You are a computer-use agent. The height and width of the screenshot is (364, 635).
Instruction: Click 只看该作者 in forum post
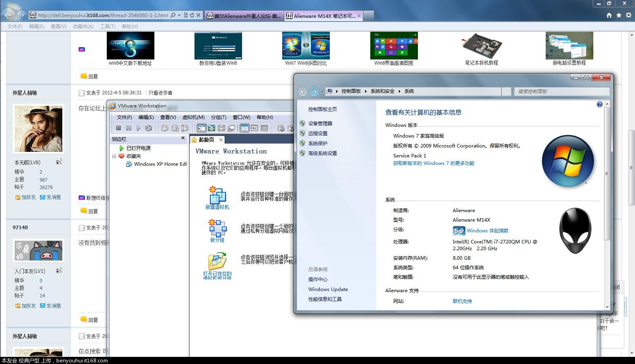(160, 93)
